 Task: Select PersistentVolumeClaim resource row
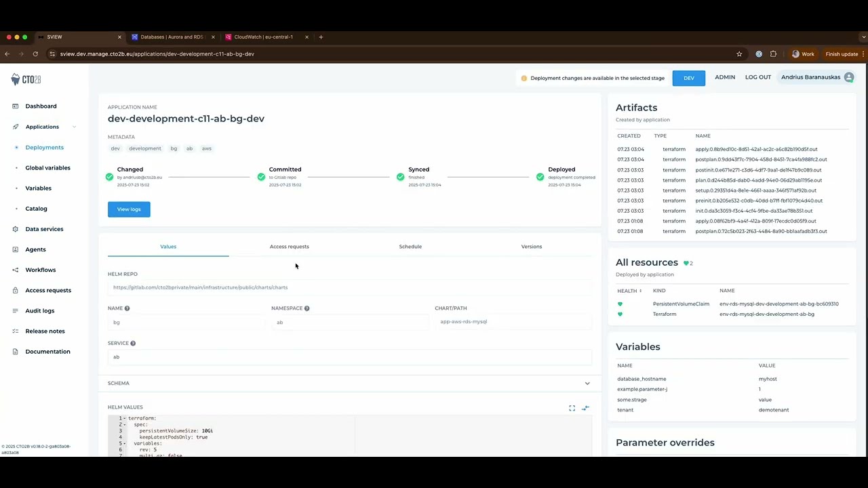732,304
